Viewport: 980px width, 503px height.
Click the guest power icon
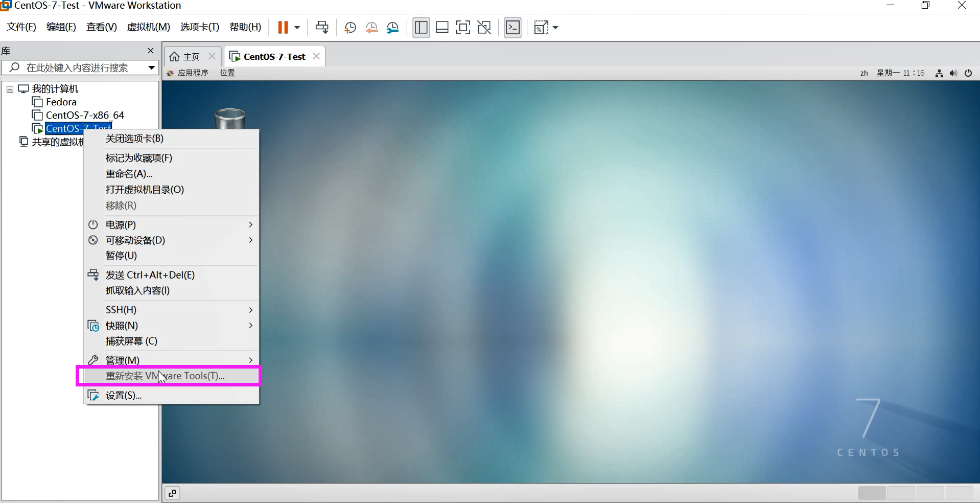click(968, 73)
